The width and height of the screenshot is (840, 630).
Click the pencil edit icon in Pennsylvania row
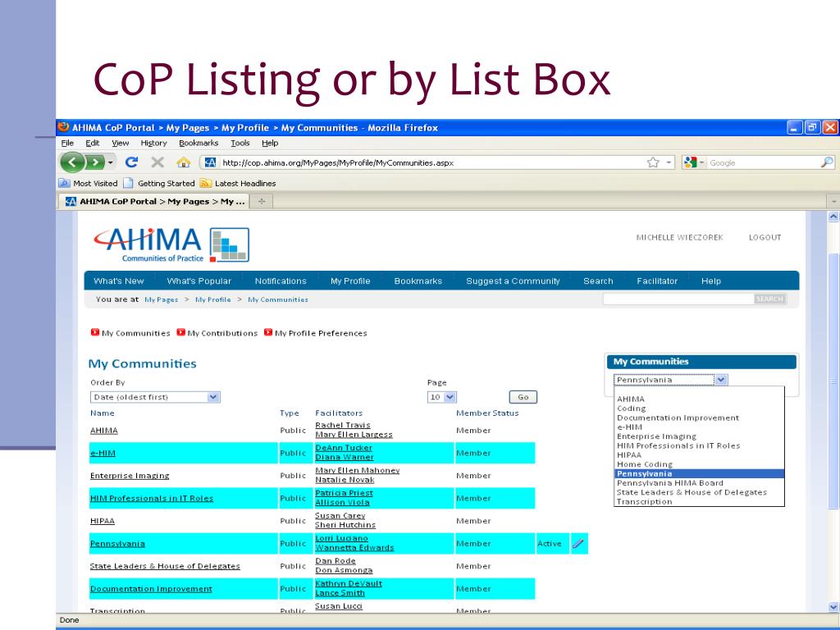tap(577, 543)
